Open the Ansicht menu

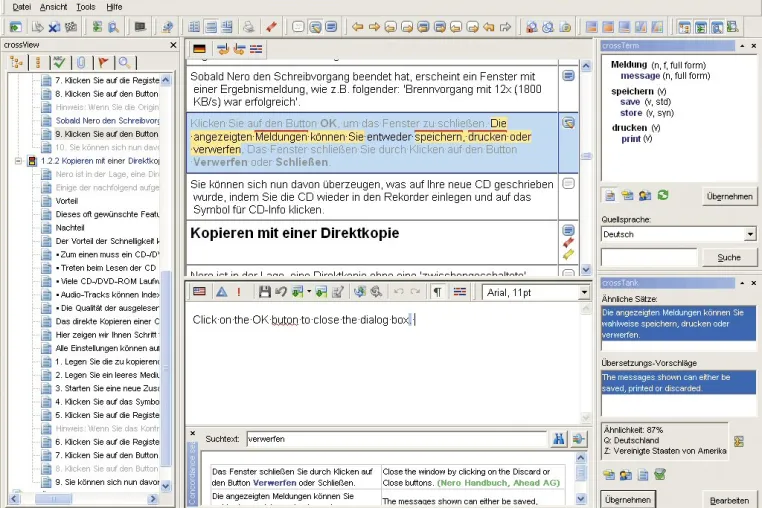click(x=53, y=7)
